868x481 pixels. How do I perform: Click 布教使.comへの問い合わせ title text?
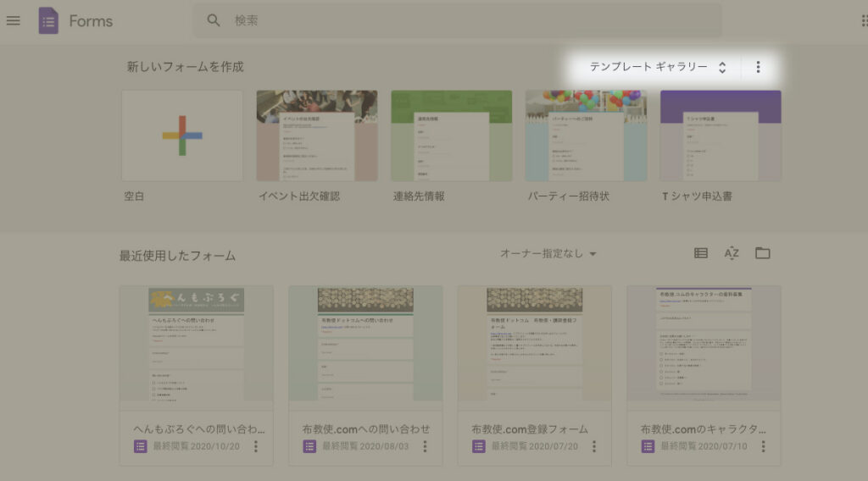pyautogui.click(x=366, y=429)
